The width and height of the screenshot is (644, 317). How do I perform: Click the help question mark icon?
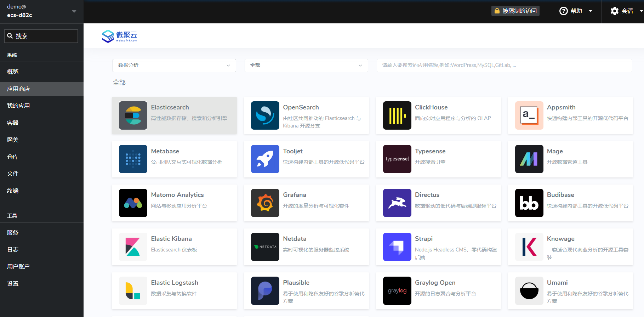tap(563, 11)
